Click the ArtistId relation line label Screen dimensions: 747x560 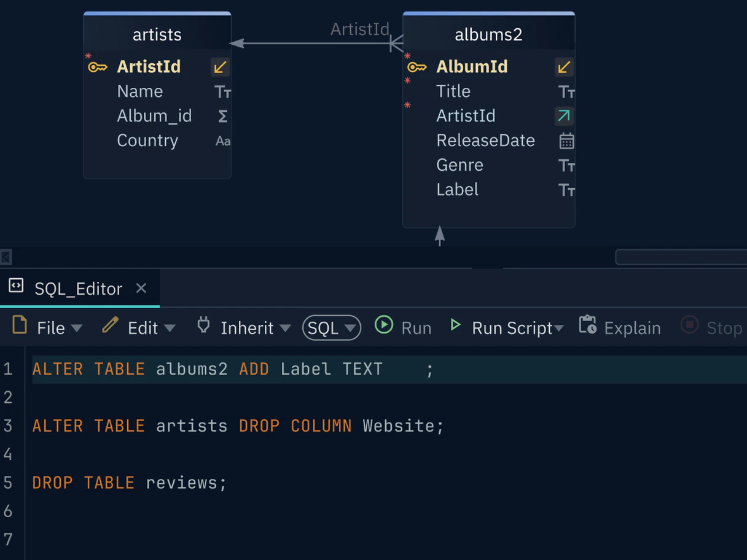coord(359,29)
